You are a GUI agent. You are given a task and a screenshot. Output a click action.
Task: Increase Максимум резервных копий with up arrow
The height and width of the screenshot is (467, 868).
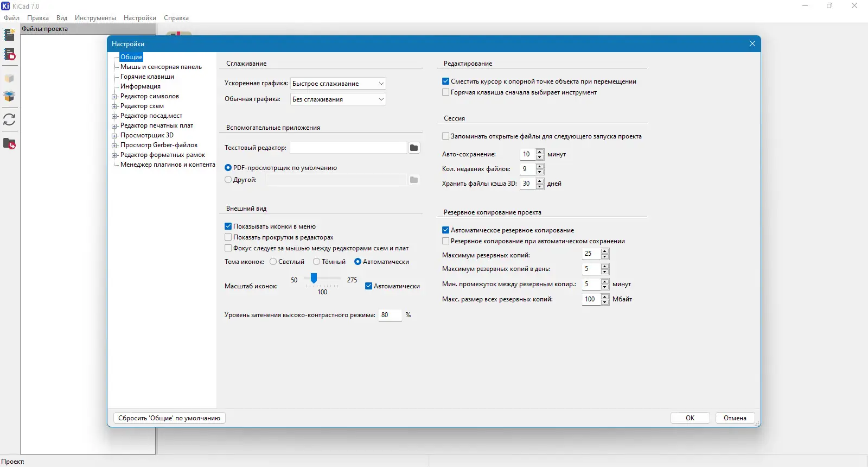[605, 251]
